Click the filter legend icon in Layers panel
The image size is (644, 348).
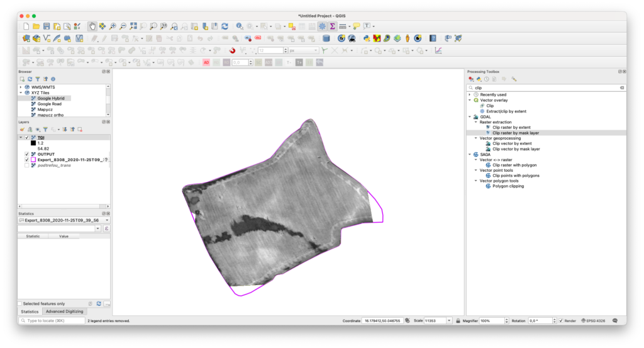(x=46, y=129)
